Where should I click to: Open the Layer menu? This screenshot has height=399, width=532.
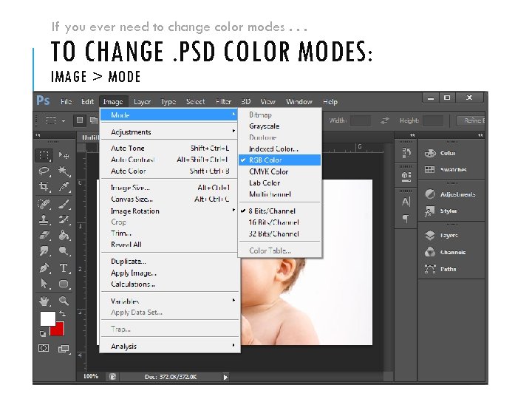tap(142, 102)
